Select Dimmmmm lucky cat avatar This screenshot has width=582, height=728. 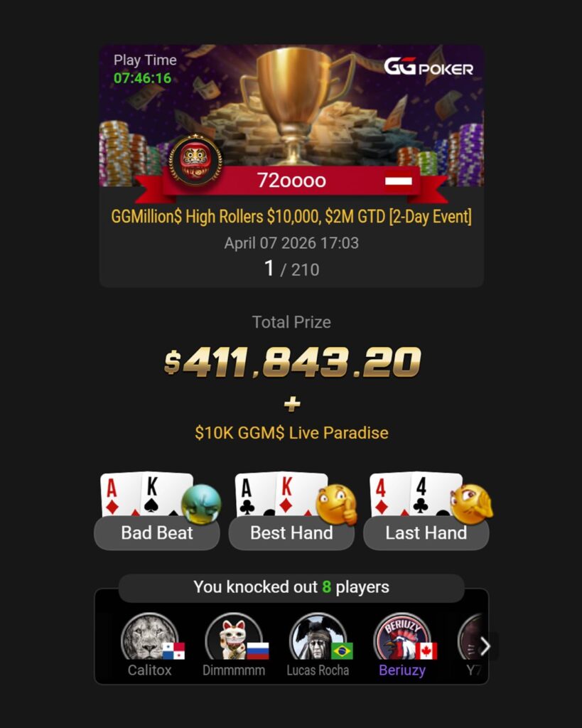pos(234,637)
